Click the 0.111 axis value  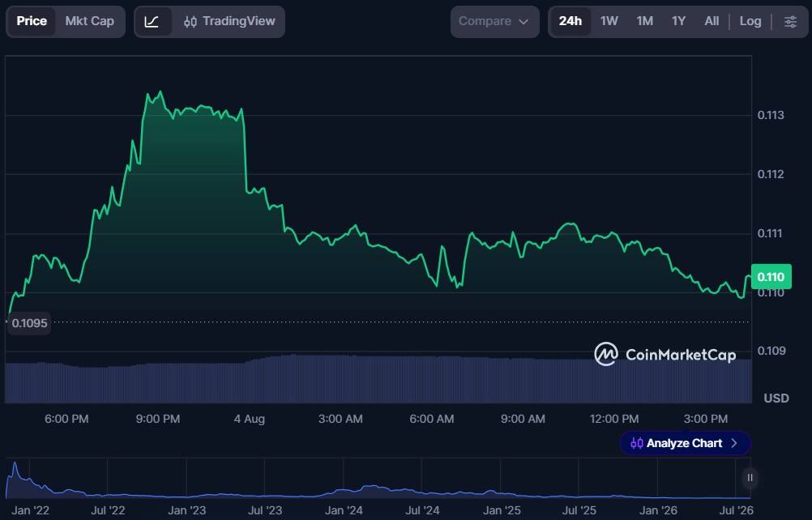pyautogui.click(x=771, y=233)
